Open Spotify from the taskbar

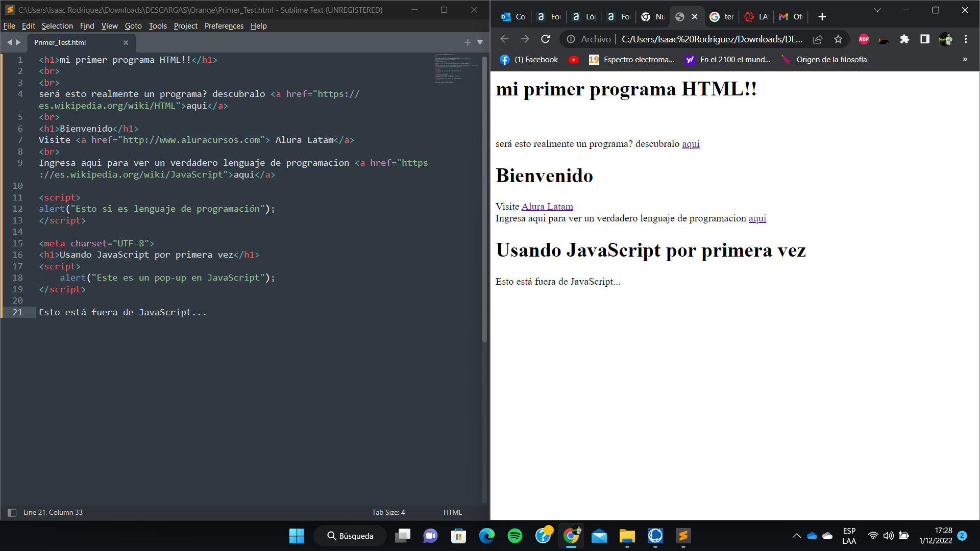tap(515, 536)
